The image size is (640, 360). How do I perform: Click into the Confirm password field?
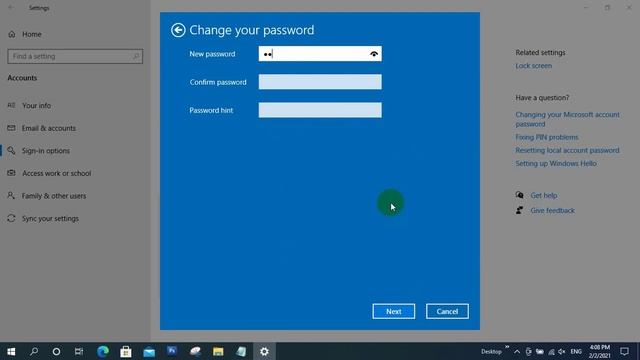point(320,82)
